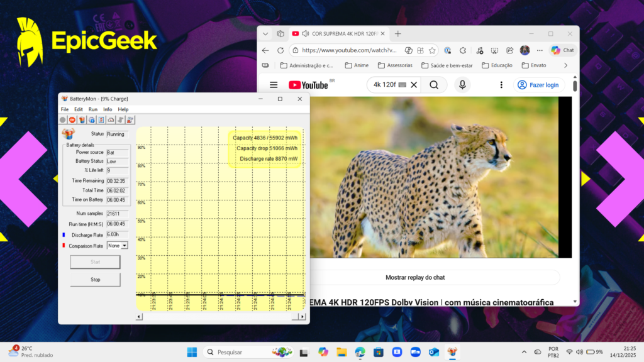
Task: Open the YouTube hamburger guide menu
Action: [274, 85]
